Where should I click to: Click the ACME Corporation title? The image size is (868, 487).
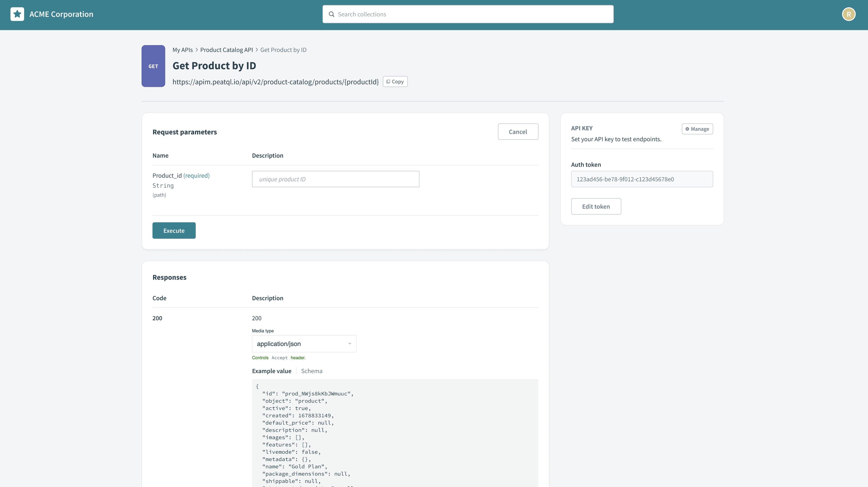(x=61, y=14)
